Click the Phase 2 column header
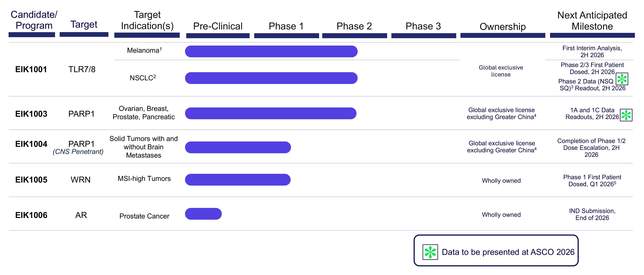 click(354, 26)
